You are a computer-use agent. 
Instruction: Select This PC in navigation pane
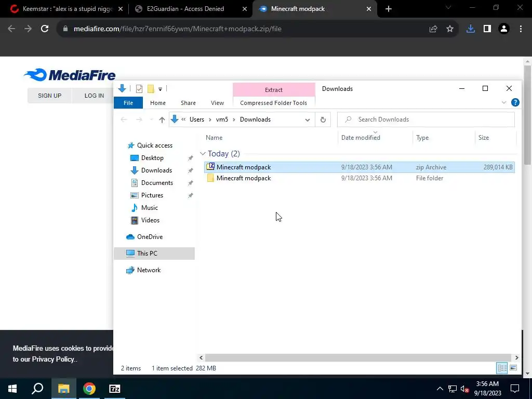click(x=154, y=254)
